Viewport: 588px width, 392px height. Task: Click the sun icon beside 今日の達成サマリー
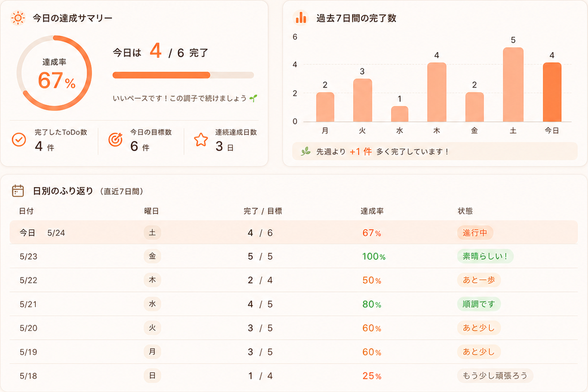[18, 18]
